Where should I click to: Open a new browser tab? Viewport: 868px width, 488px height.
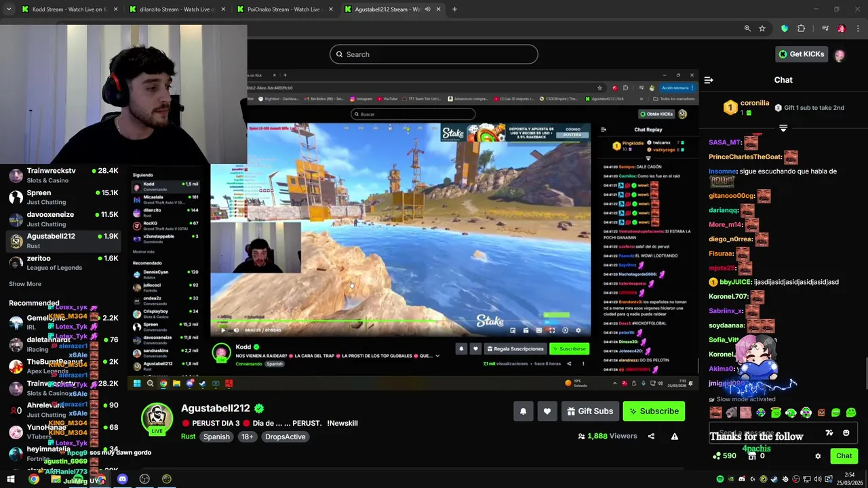coord(454,9)
